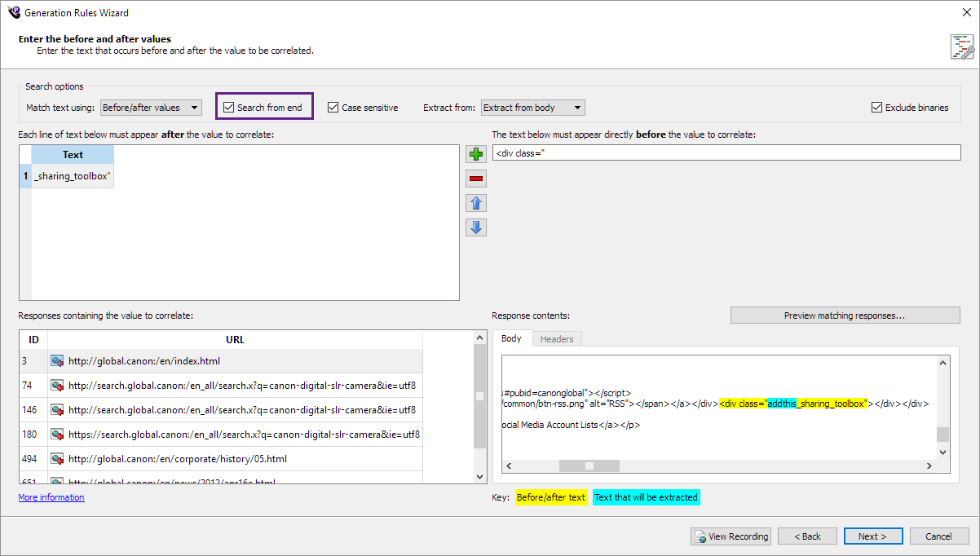The width and height of the screenshot is (980, 556).
Task: Open the More information link
Action: pos(51,497)
